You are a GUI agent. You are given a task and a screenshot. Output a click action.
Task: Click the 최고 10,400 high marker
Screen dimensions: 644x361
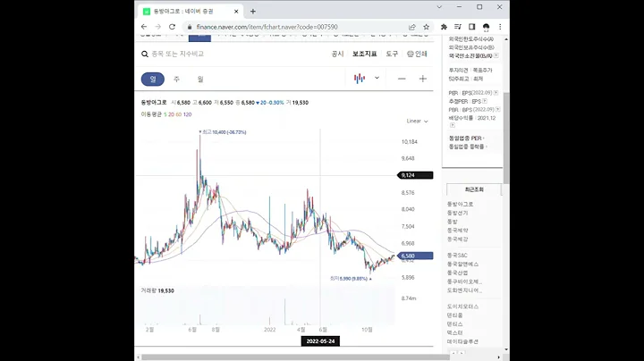(222, 132)
